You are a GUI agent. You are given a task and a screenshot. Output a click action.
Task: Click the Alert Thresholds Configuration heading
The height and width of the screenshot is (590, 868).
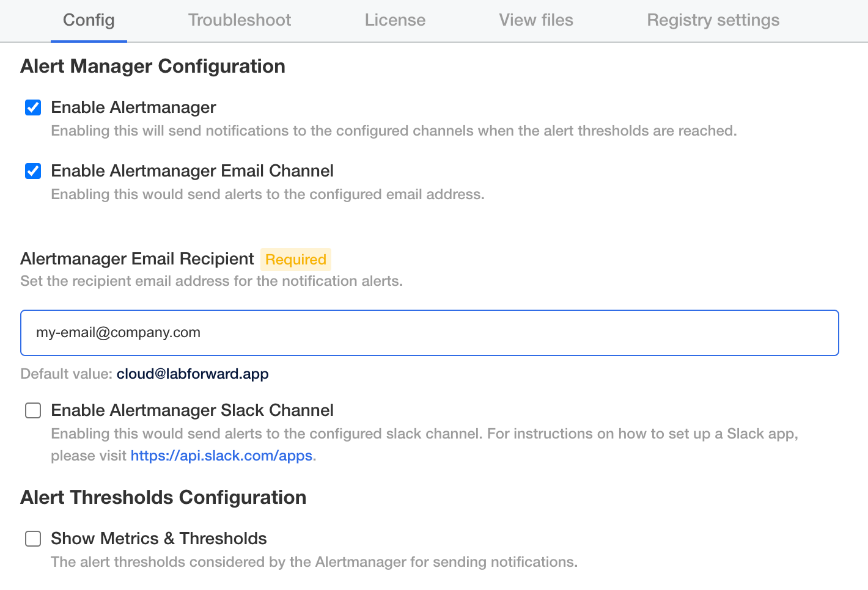[163, 497]
